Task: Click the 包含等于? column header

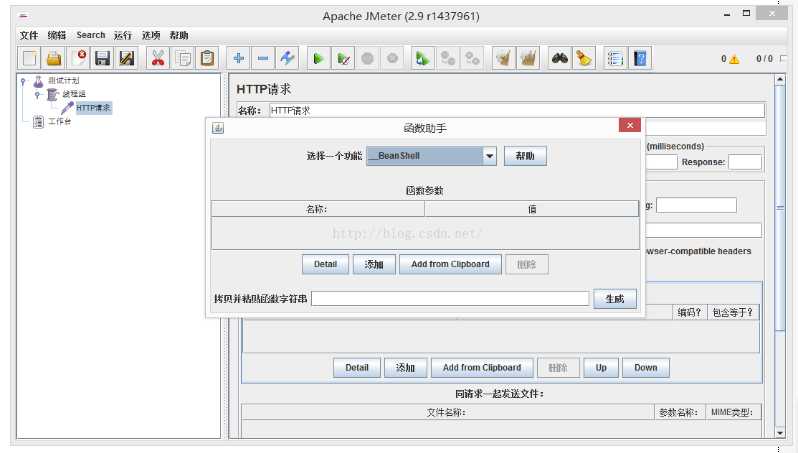Action: (x=732, y=313)
